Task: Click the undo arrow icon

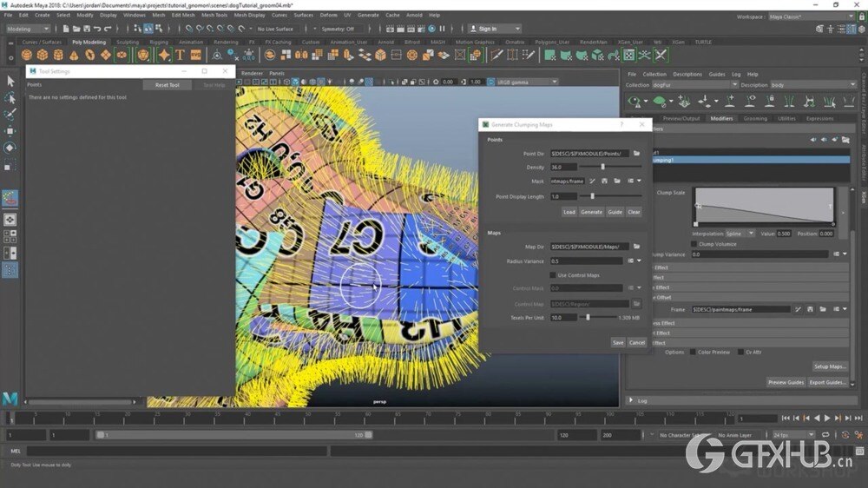Action: pos(97,29)
